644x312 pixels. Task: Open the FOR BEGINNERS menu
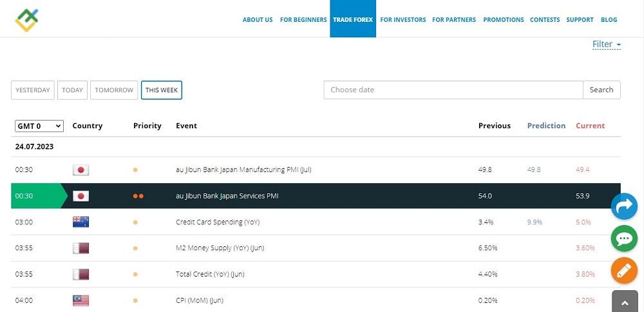tap(303, 19)
